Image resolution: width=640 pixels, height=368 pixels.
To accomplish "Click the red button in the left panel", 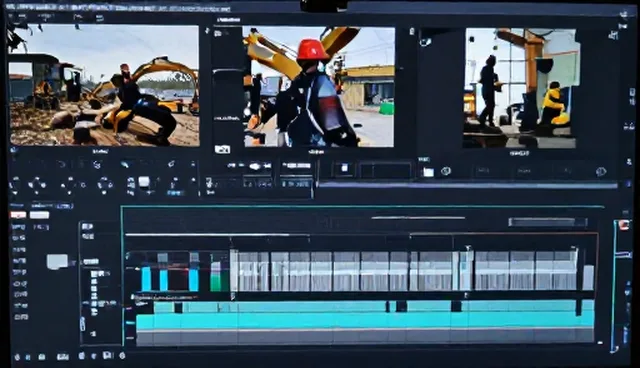I will click(18, 215).
